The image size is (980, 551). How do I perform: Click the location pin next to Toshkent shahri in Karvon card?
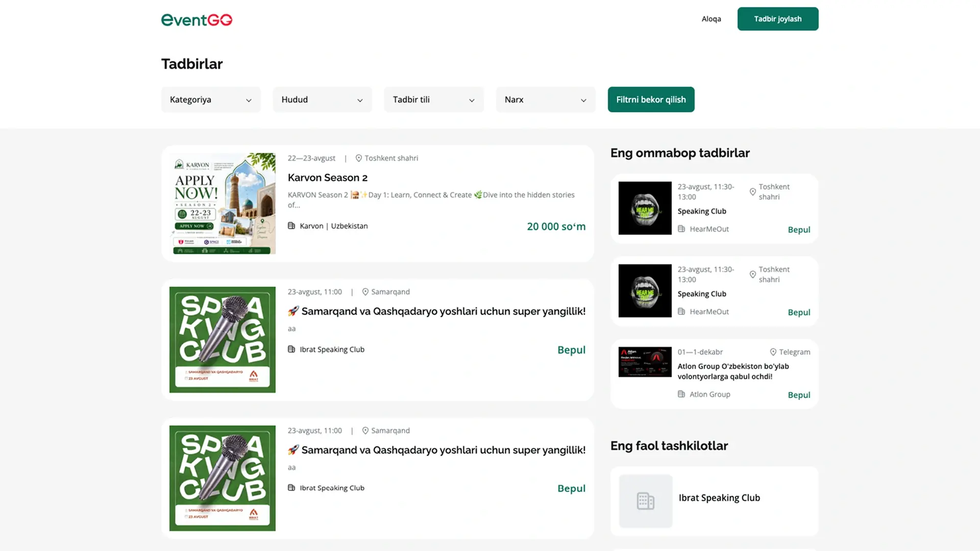358,158
